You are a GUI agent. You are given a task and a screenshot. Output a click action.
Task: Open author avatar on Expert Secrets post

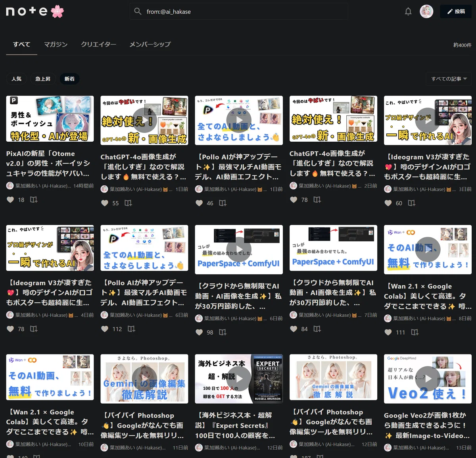pyautogui.click(x=199, y=448)
